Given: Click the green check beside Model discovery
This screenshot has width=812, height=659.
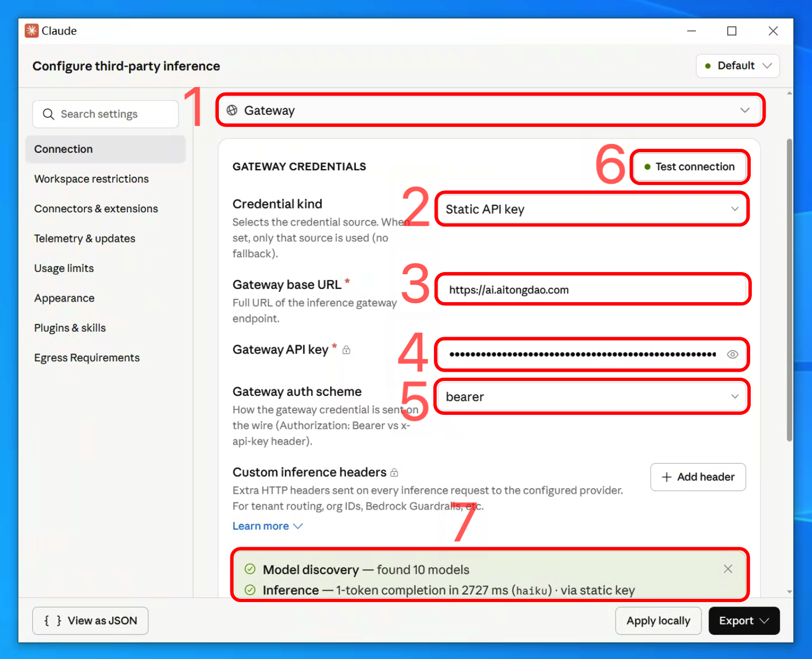Looking at the screenshot, I should [x=250, y=569].
